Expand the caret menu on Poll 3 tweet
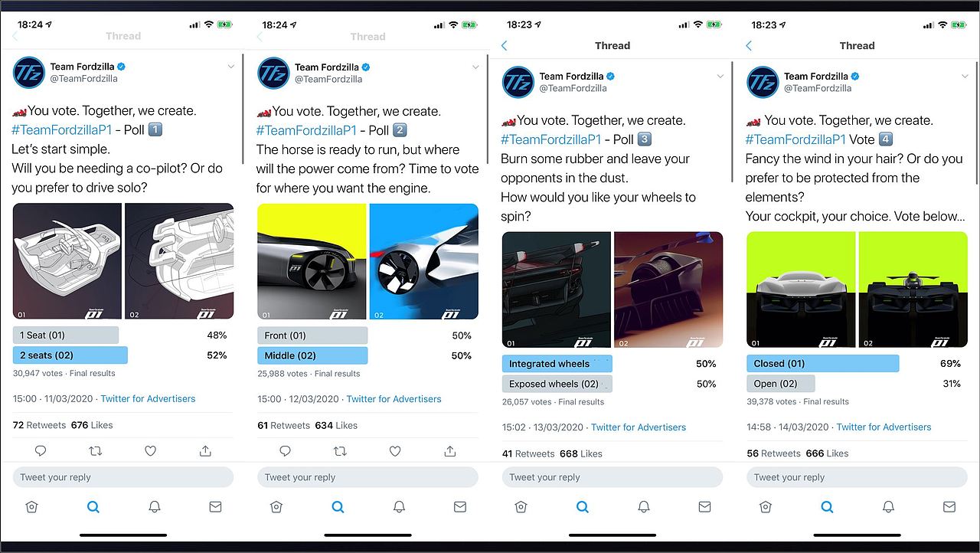 pos(720,77)
